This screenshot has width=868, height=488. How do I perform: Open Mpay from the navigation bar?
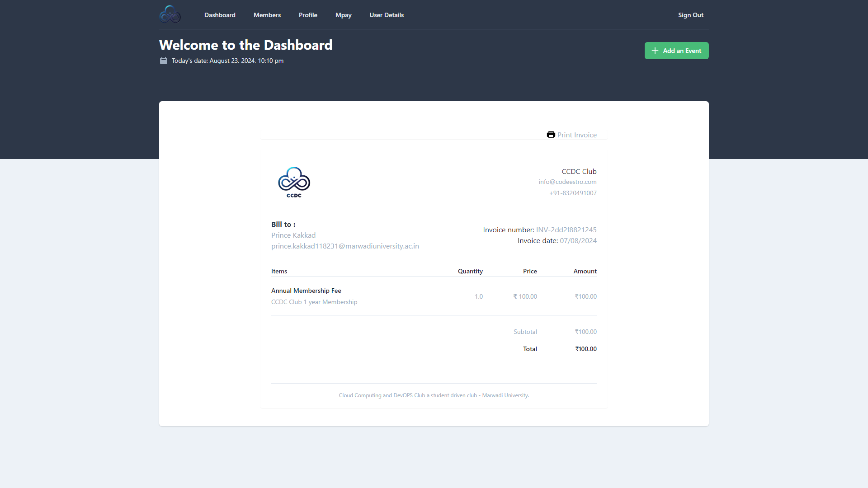(x=343, y=15)
